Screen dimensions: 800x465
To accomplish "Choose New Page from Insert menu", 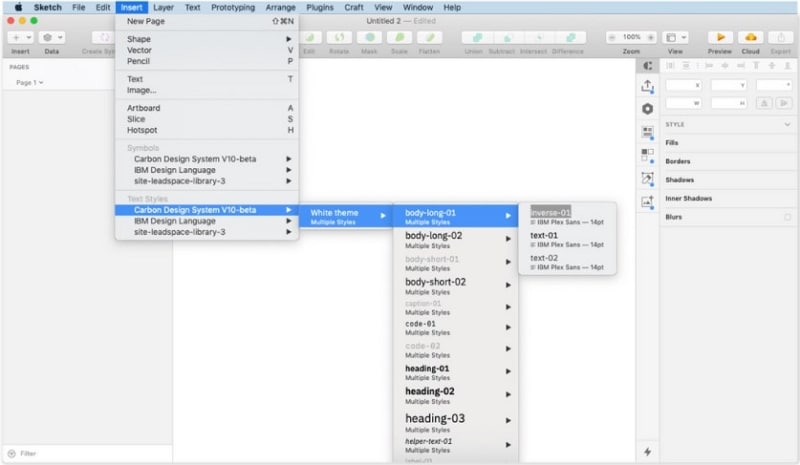I will click(x=207, y=21).
